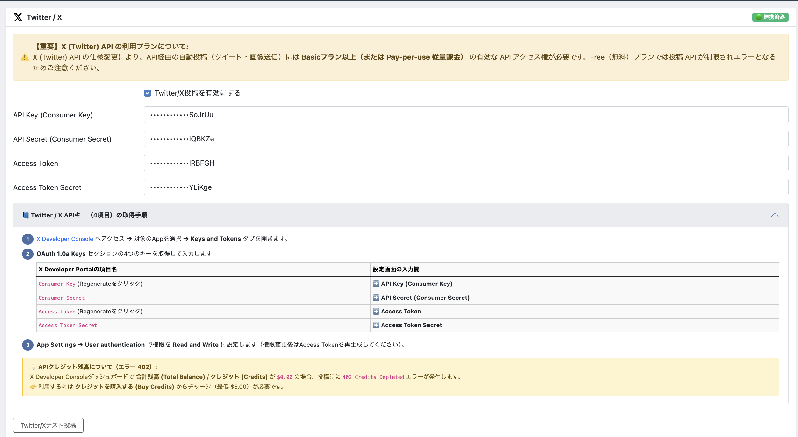Click the X logo beside Twitter / X title
798x437 pixels.
click(18, 17)
